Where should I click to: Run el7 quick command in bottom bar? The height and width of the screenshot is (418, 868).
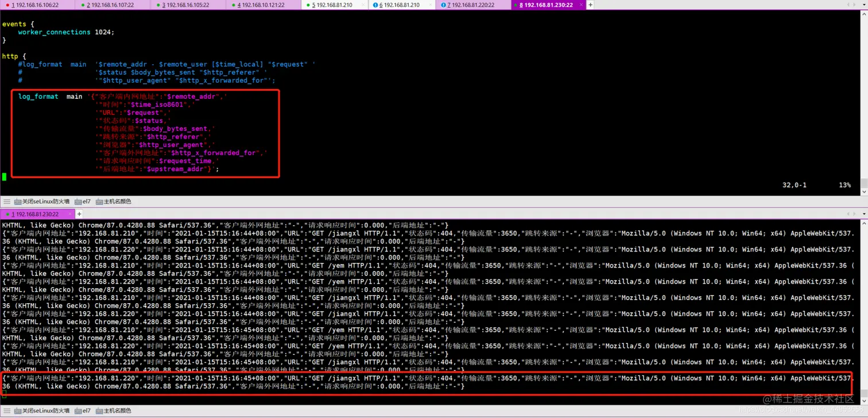(x=83, y=411)
